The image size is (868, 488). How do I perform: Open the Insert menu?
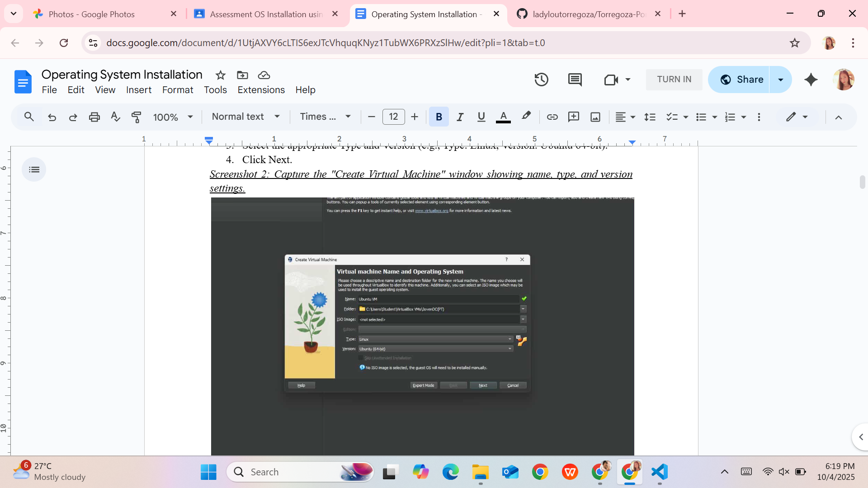click(x=138, y=90)
